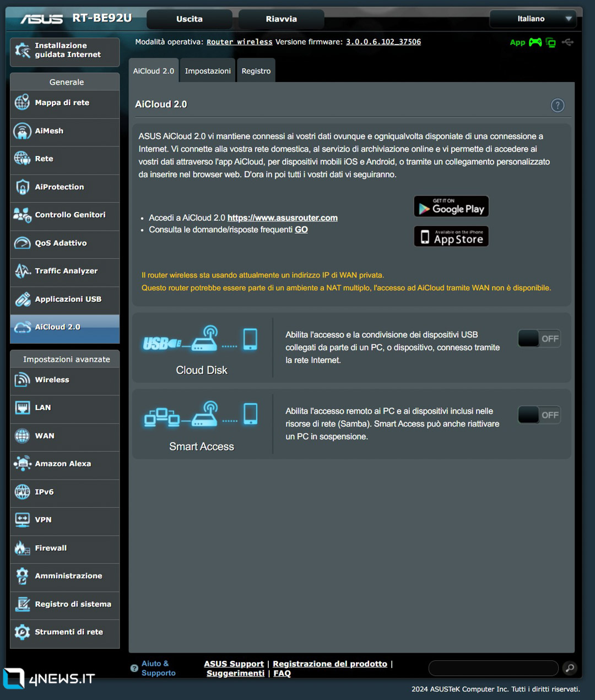Click firmware version 3.0.0.6.102_37506 link

(383, 42)
